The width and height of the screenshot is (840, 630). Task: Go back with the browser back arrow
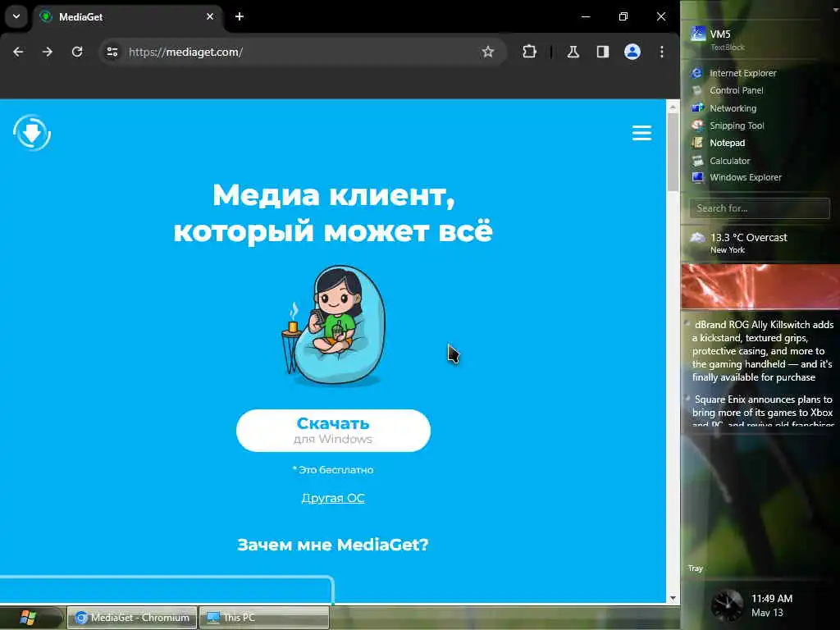pos(18,52)
